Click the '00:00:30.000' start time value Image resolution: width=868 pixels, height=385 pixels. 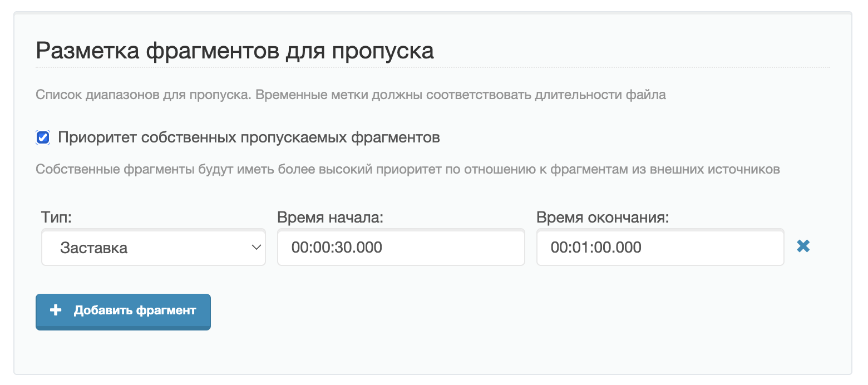337,248
